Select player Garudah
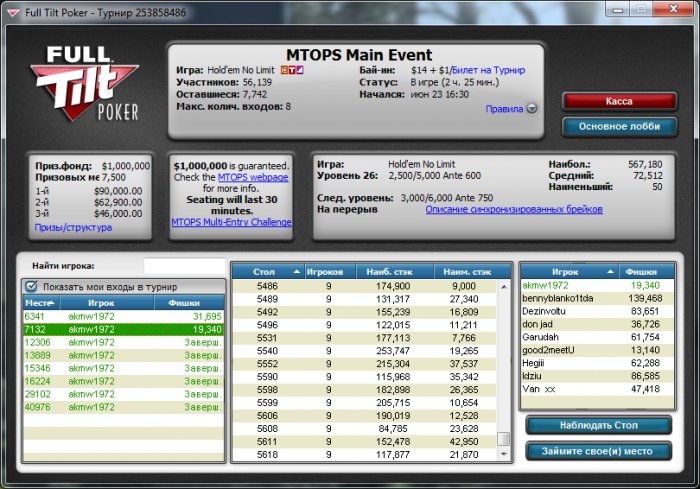The width and height of the screenshot is (700, 489). point(598,337)
